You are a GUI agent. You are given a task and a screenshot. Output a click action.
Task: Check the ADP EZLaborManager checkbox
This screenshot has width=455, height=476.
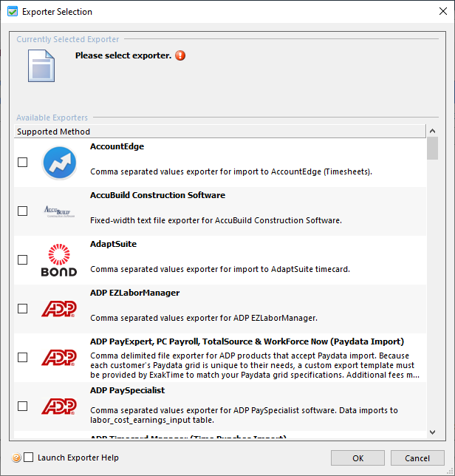[x=22, y=309]
